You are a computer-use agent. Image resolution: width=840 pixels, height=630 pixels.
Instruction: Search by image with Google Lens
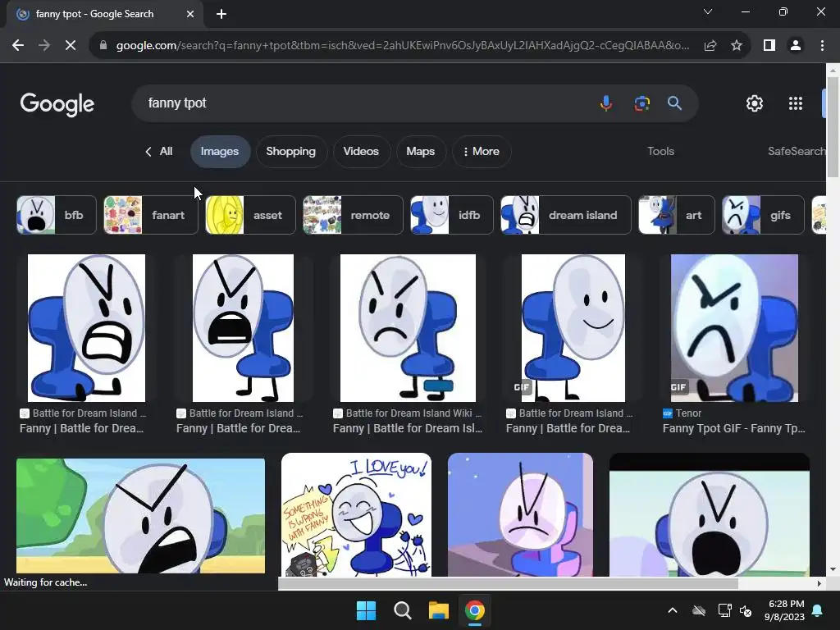641,103
